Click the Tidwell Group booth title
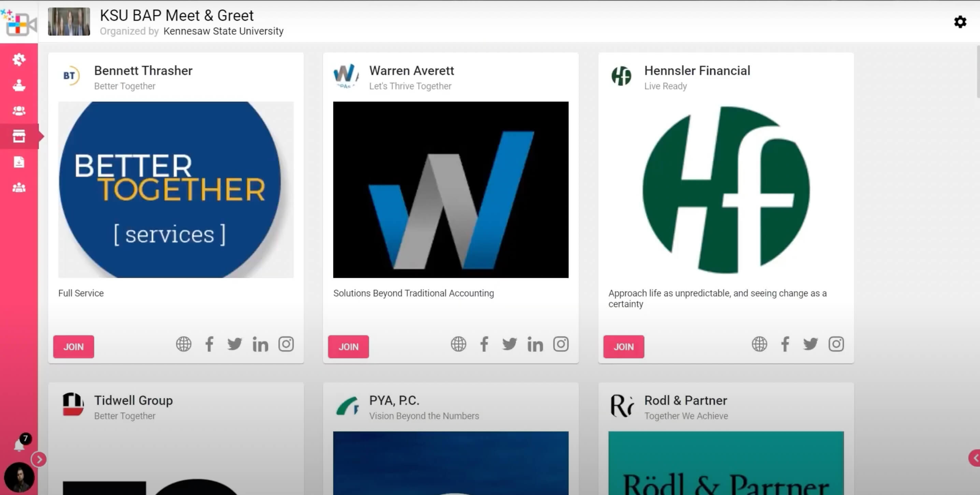980x495 pixels. [133, 400]
